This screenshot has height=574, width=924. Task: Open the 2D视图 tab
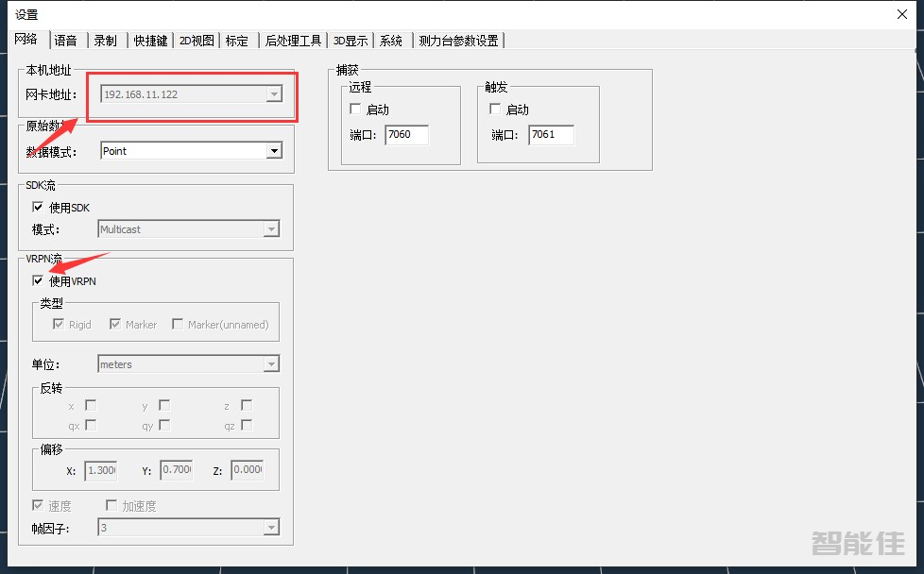196,40
